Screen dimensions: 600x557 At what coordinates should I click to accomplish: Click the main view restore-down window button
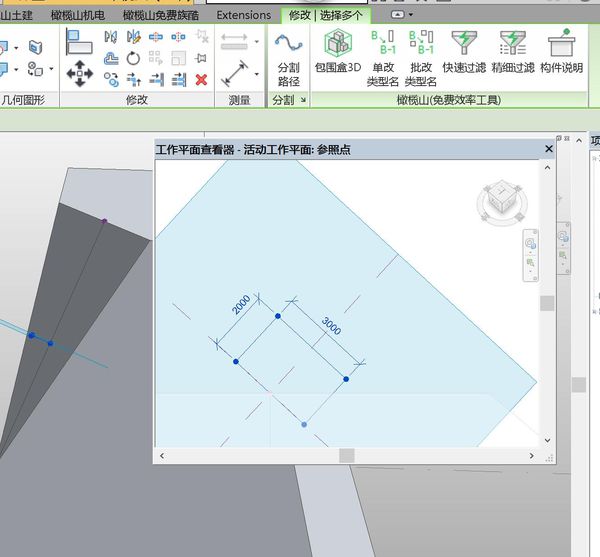[x=559, y=138]
